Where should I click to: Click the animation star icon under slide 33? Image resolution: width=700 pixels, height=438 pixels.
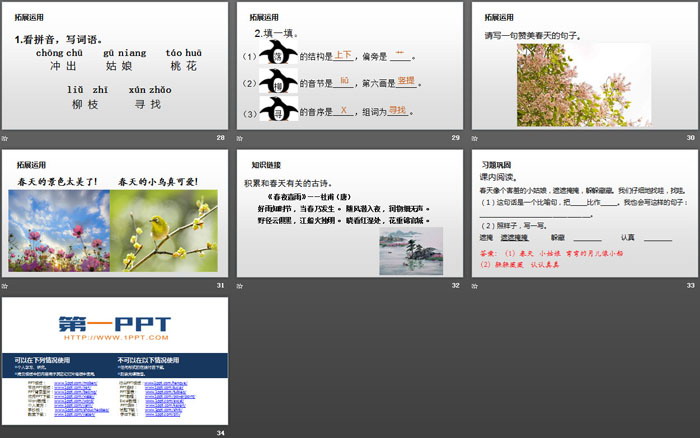tap(476, 285)
